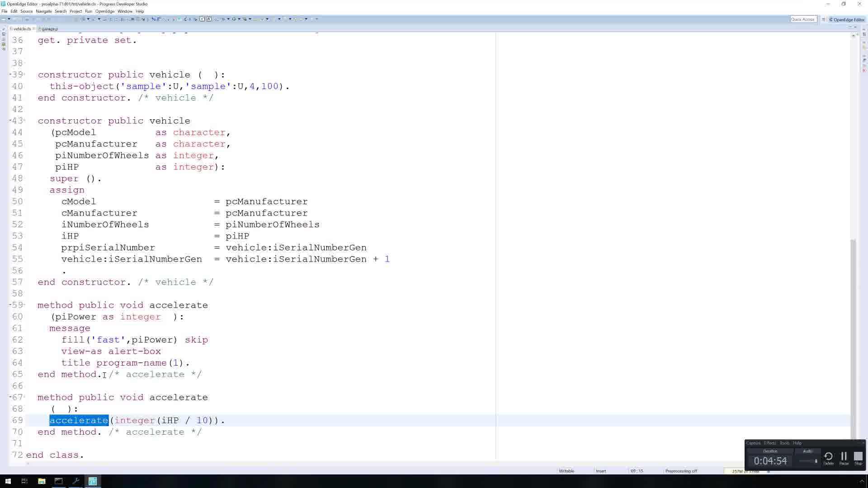Click 'end class.' on line 72
This screenshot has height=488, width=868.
tap(55, 455)
